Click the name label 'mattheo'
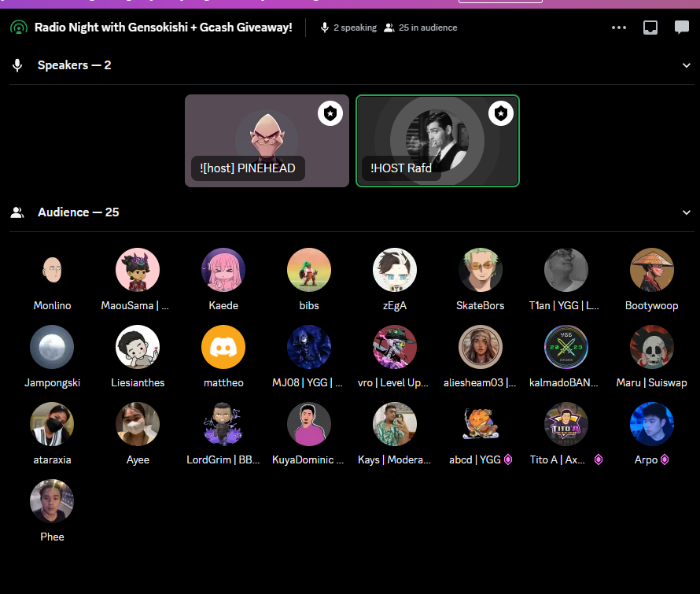The width and height of the screenshot is (700, 594). click(223, 382)
